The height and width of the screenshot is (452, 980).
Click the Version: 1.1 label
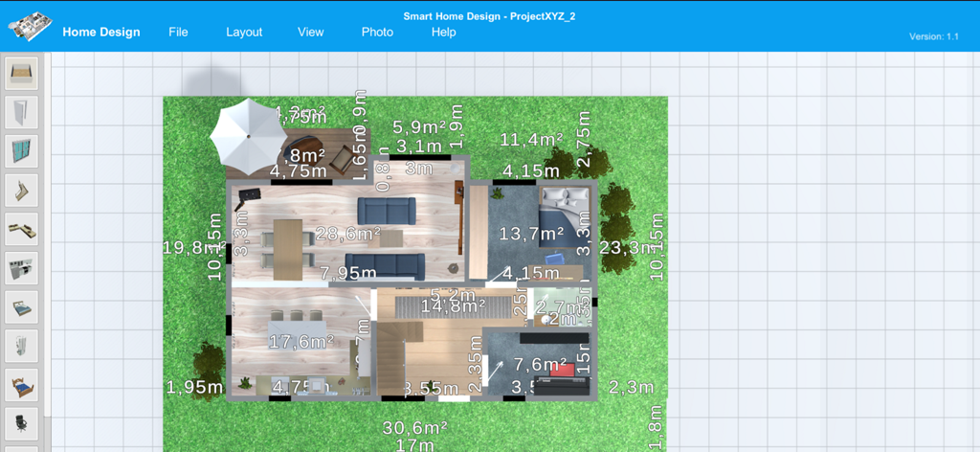(x=934, y=36)
